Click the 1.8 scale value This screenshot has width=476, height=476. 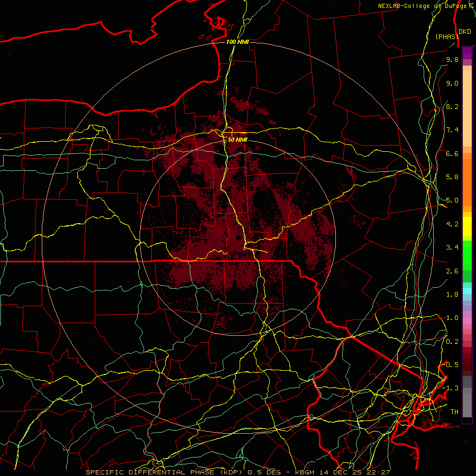tap(452, 295)
